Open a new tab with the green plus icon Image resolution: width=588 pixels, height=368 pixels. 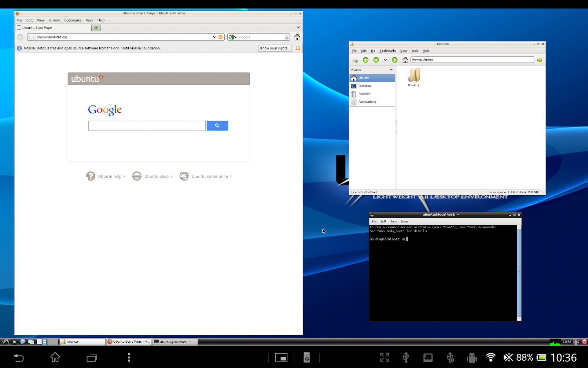pyautogui.click(x=96, y=27)
